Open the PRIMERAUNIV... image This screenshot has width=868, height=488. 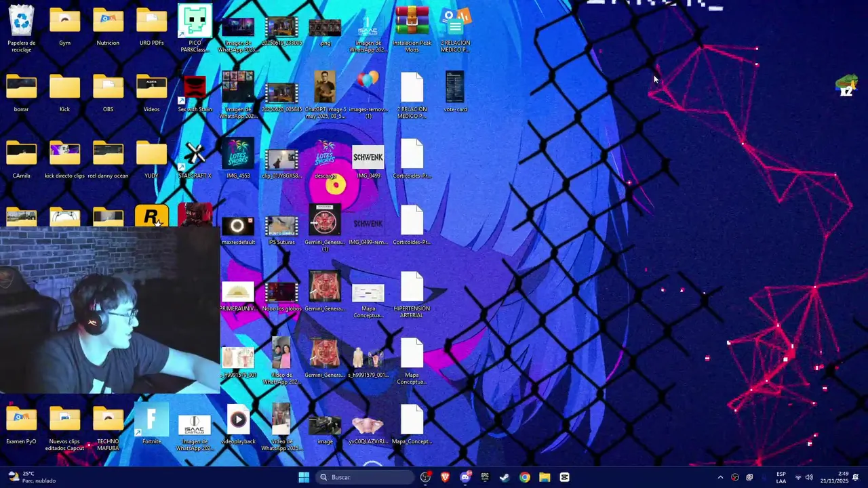coord(238,297)
